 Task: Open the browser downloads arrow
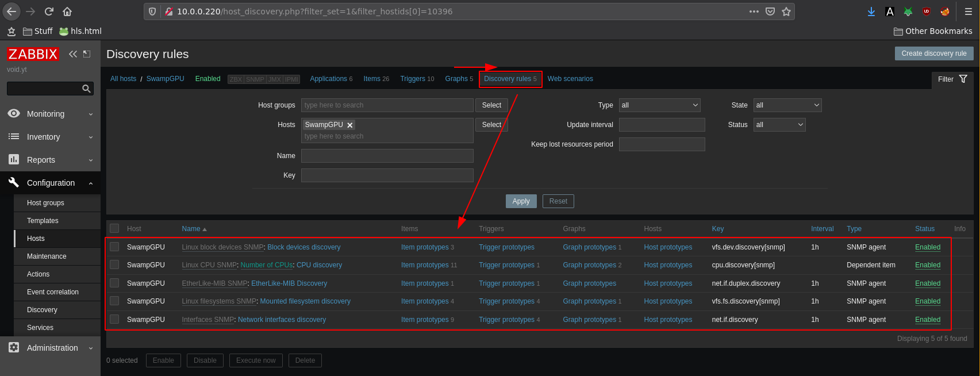pos(871,11)
